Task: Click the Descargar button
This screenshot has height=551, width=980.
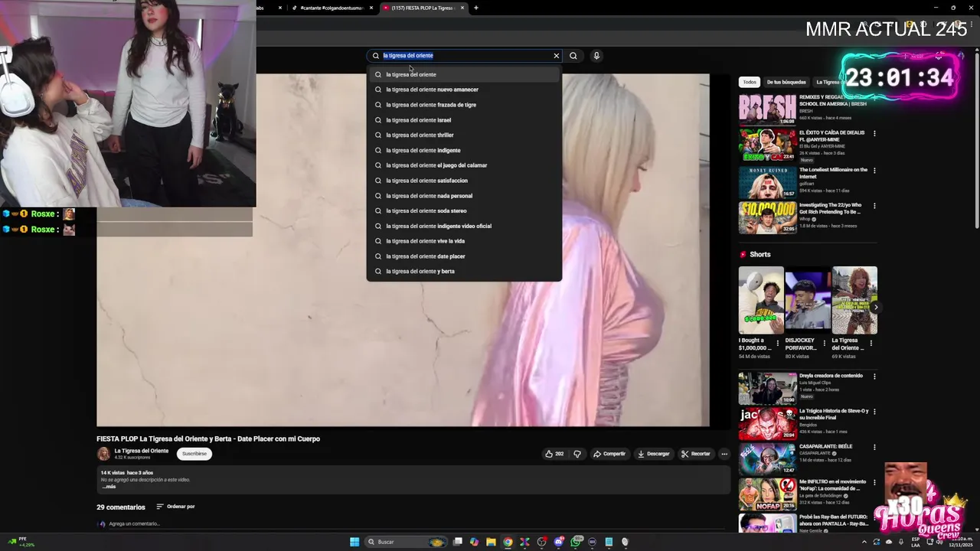Action: click(654, 454)
